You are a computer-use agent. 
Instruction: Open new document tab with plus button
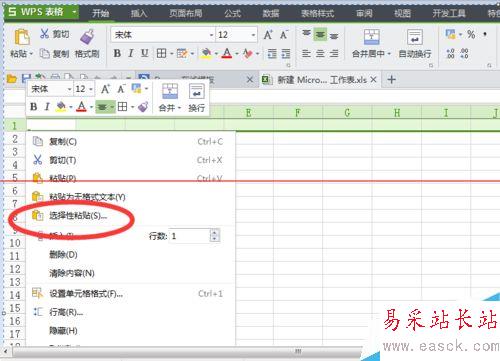pyautogui.click(x=392, y=80)
